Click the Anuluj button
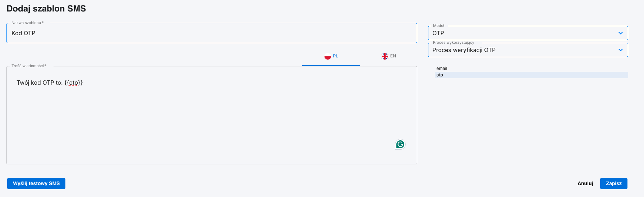The height and width of the screenshot is (197, 644). 585,183
